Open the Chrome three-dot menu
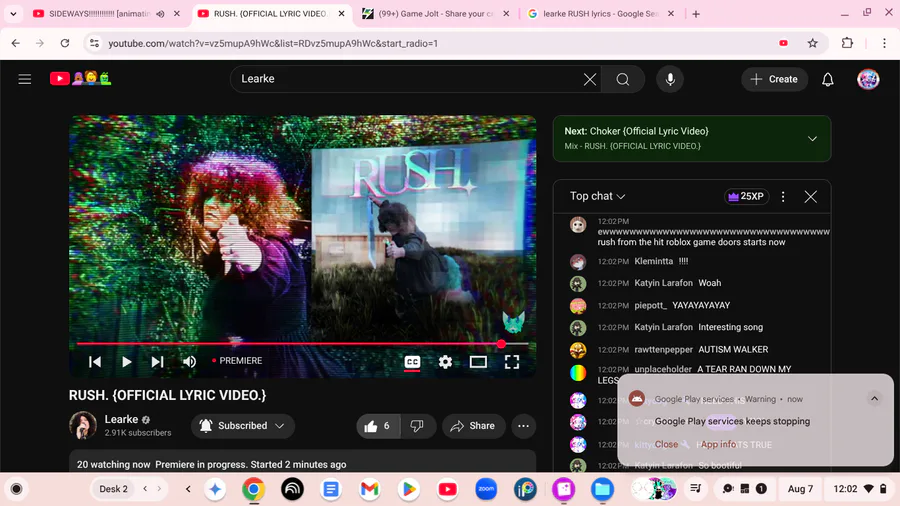Screen dimensions: 900x506 coord(884,43)
